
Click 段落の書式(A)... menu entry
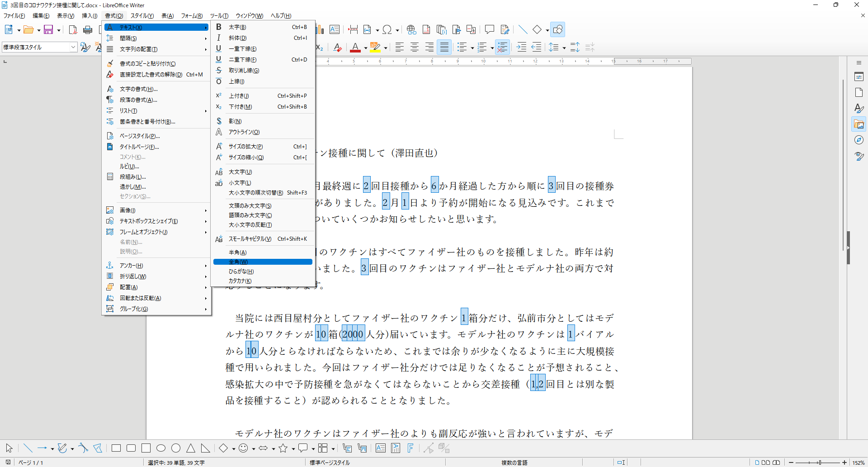pos(156,100)
